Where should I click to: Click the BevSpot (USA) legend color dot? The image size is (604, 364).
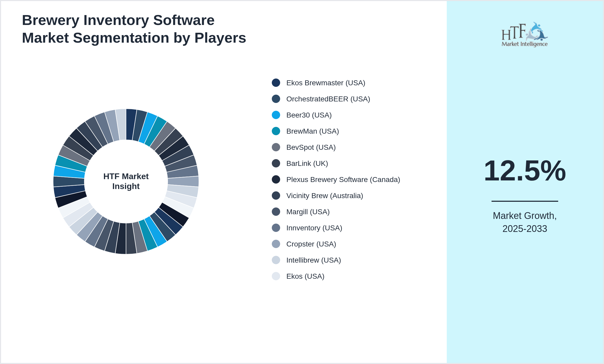click(276, 147)
